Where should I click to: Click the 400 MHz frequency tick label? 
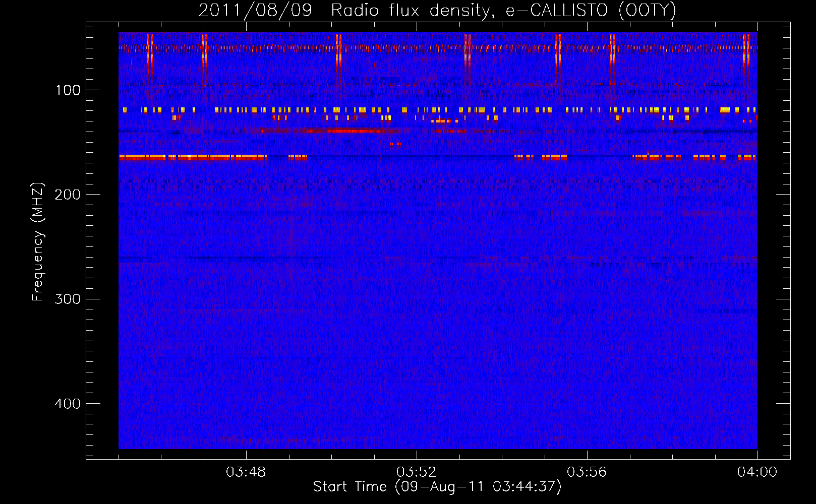pos(68,404)
